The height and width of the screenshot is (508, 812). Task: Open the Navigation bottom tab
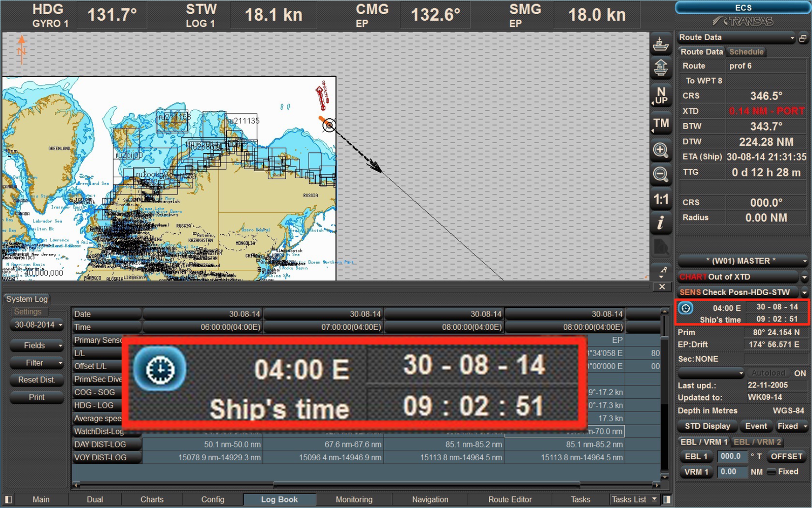pyautogui.click(x=430, y=499)
